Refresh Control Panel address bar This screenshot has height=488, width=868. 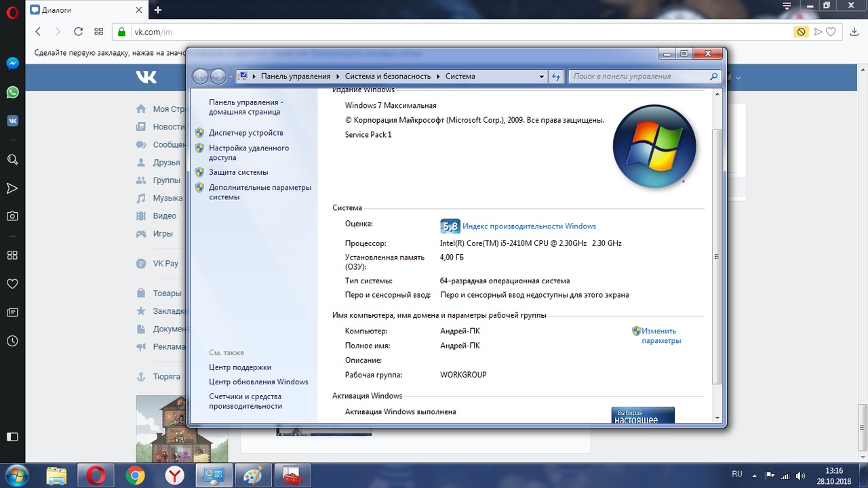pos(556,77)
